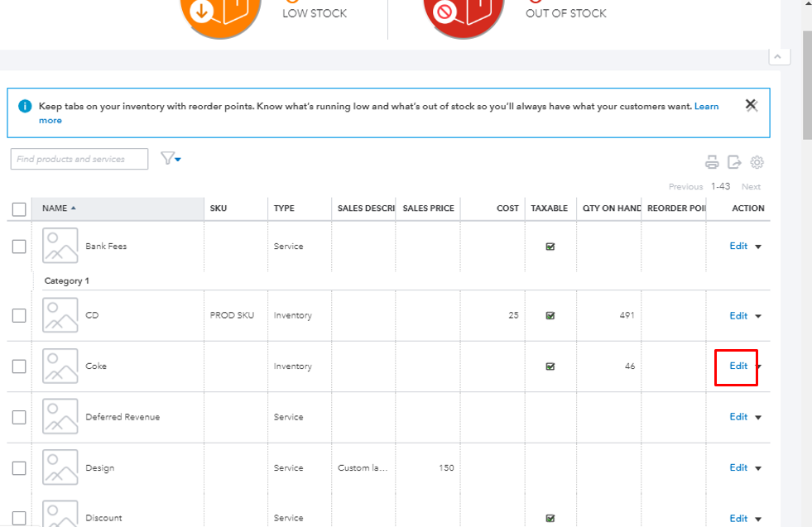
Task: Click the Coke image placeholder
Action: (x=60, y=366)
